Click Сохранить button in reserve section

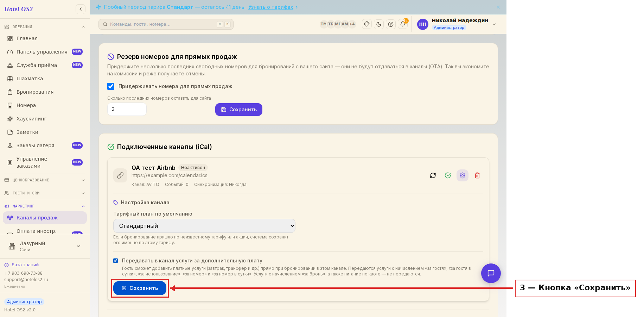tap(239, 110)
